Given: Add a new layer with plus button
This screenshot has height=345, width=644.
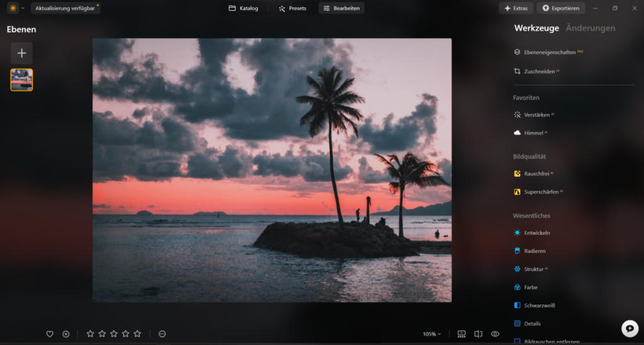Looking at the screenshot, I should [x=22, y=53].
